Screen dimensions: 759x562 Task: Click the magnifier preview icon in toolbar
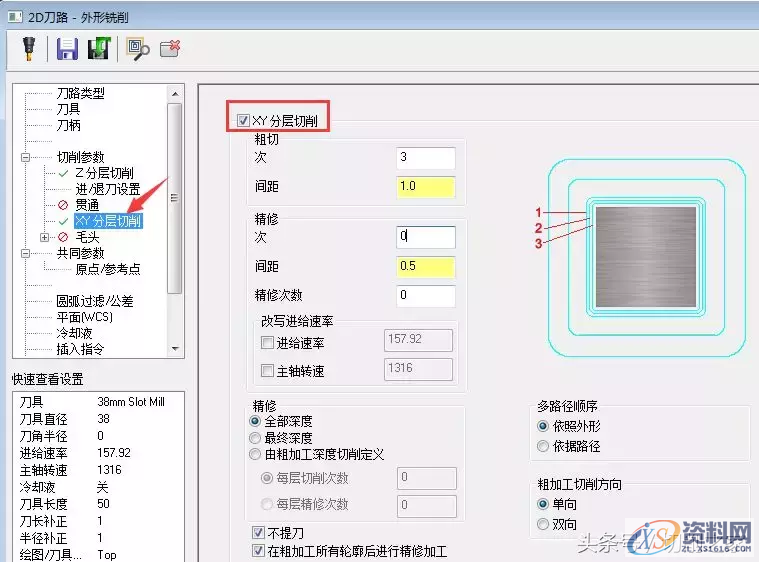pos(138,49)
